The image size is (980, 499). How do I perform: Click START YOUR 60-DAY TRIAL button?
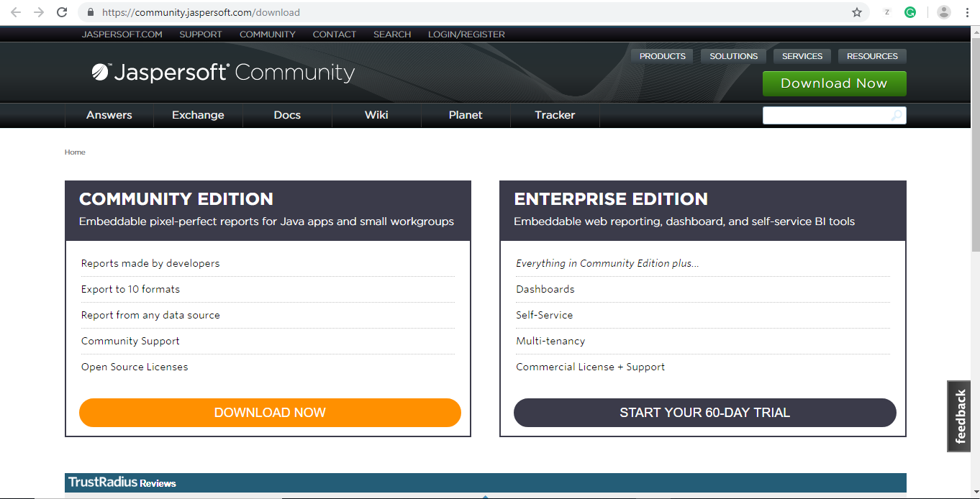tap(705, 413)
